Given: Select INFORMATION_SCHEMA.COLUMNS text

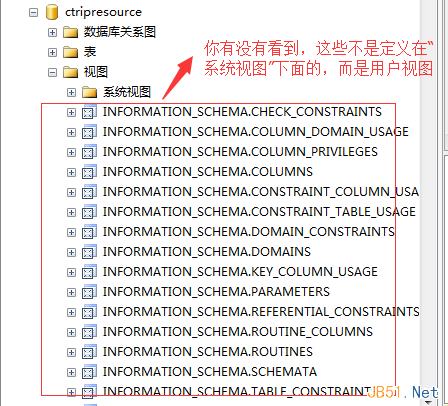Looking at the screenshot, I should pos(208,172).
